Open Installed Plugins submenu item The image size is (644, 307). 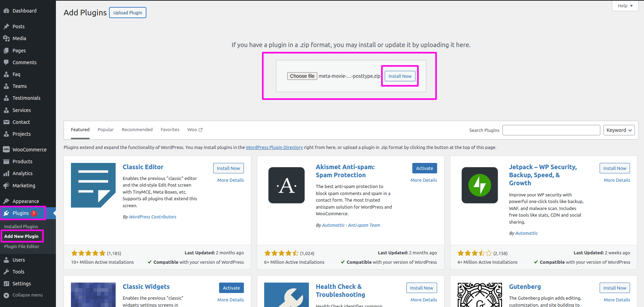(21, 226)
